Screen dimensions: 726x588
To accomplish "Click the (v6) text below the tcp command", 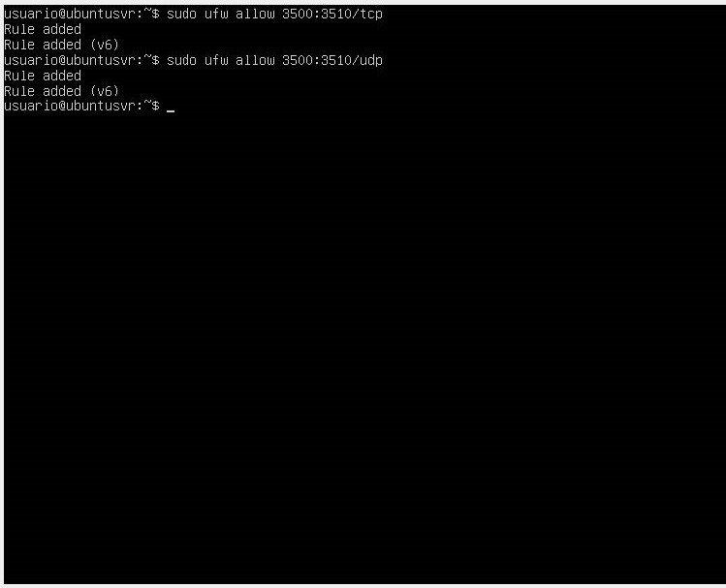I will [x=104, y=45].
